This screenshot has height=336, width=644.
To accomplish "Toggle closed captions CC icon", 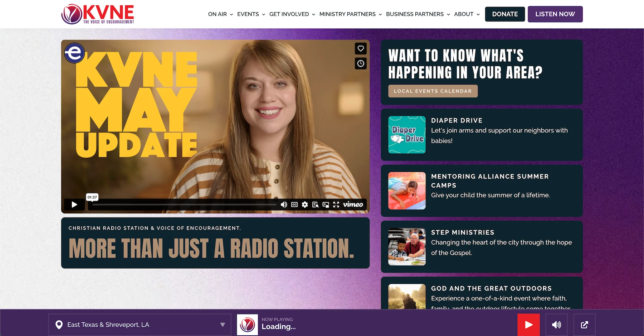I will pyautogui.click(x=294, y=205).
